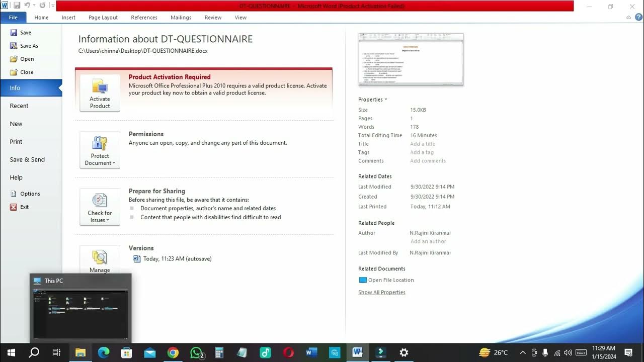This screenshot has width=644, height=362.
Task: Collapse the ribbon with the caret icon
Action: [629, 17]
